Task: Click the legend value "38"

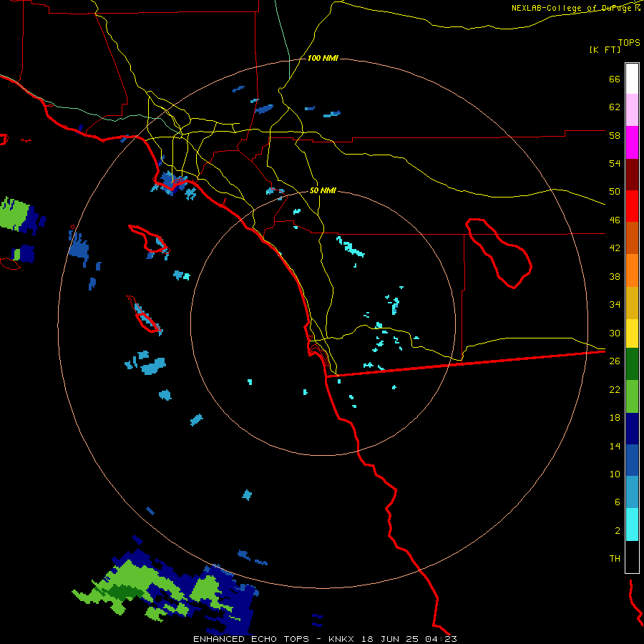Action: (x=615, y=276)
